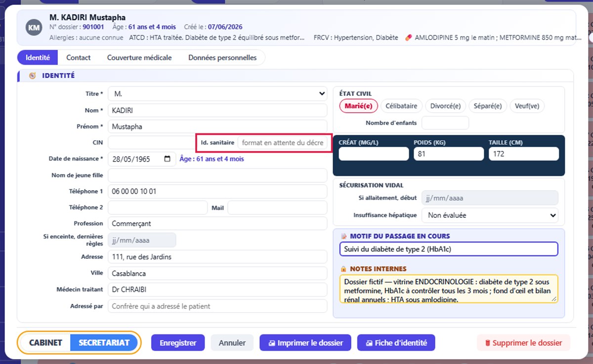Image resolution: width=593 pixels, height=364 pixels.
Task: Click the FRCV Hypertension, Diabète text
Action: (x=356, y=38)
